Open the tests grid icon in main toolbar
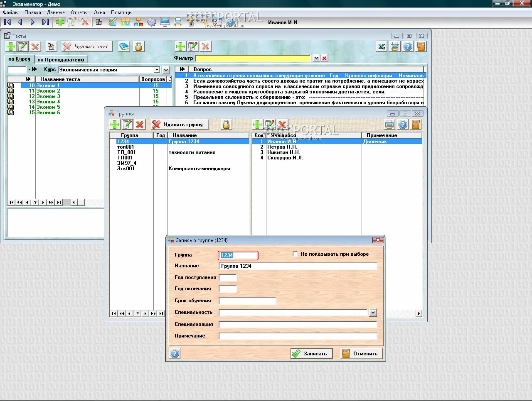The height and width of the screenshot is (401, 532). 99,22
